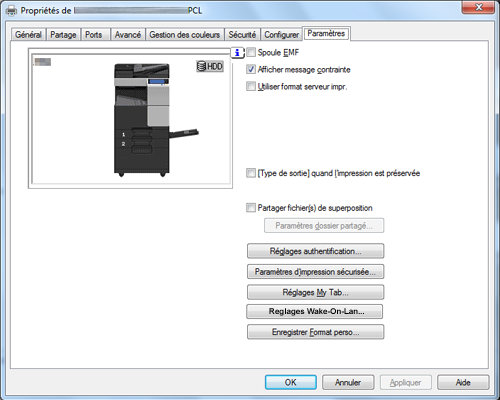Viewport: 500px width, 400px height.
Task: Click Enregistrer Format perso button
Action: click(315, 332)
